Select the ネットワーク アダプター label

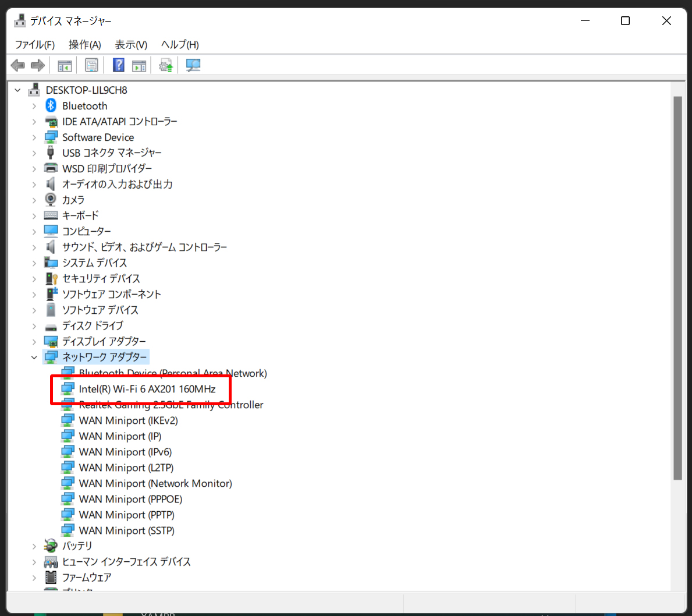(104, 357)
